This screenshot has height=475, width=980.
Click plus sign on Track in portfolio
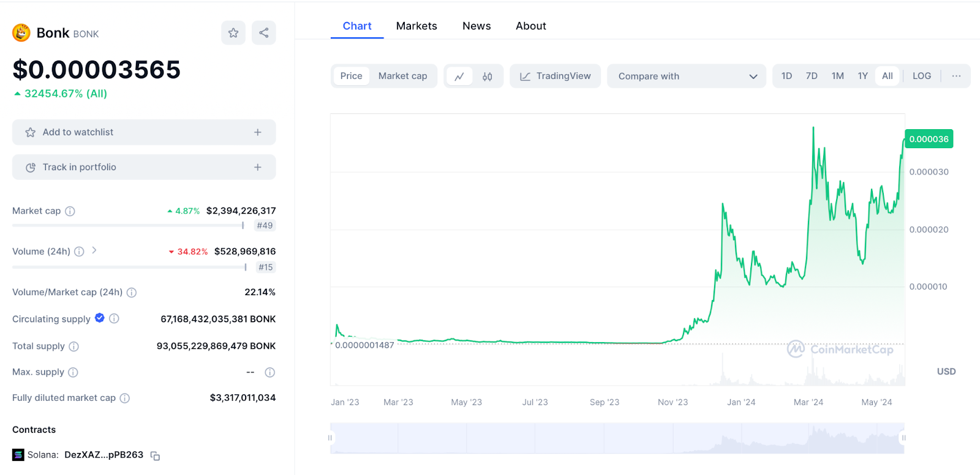[x=258, y=167]
